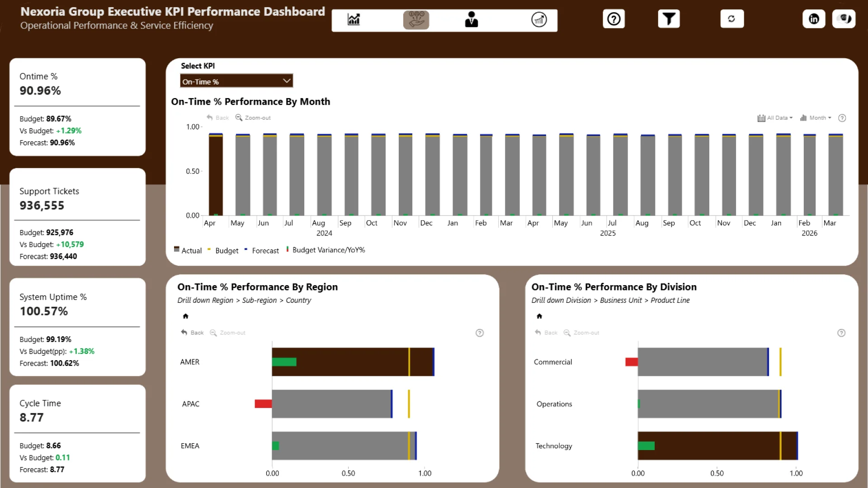Viewport: 868px width, 488px height.
Task: Click the help question mark button in header
Action: click(x=613, y=19)
